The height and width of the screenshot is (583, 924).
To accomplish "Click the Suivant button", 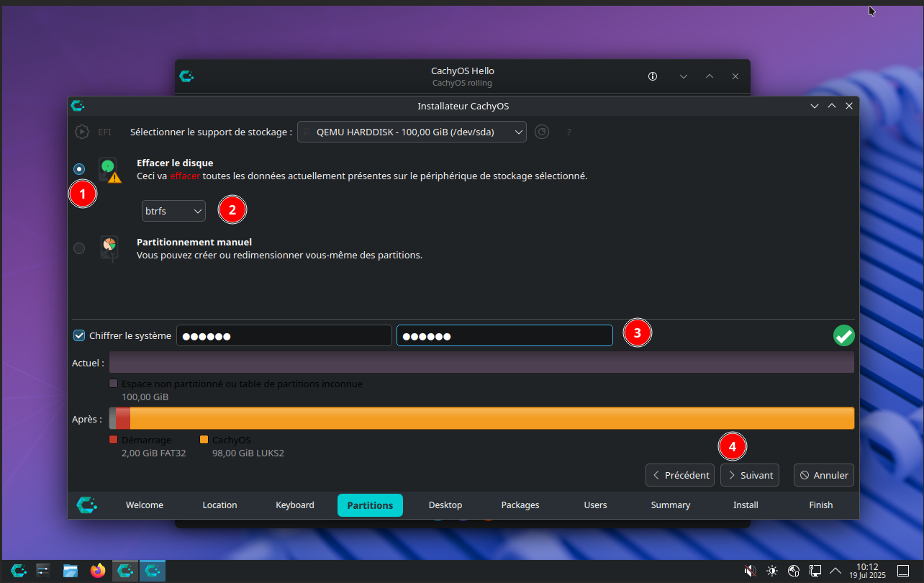I will coord(750,475).
